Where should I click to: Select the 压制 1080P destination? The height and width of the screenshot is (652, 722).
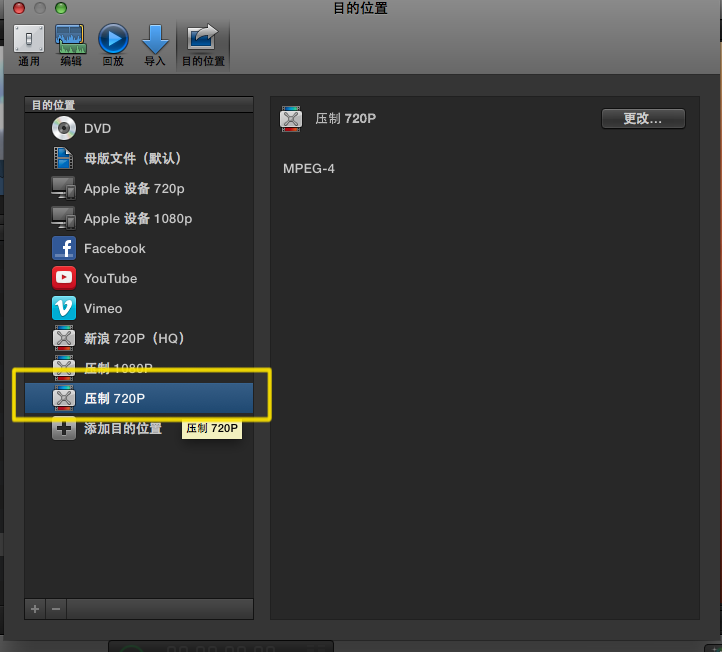point(118,368)
